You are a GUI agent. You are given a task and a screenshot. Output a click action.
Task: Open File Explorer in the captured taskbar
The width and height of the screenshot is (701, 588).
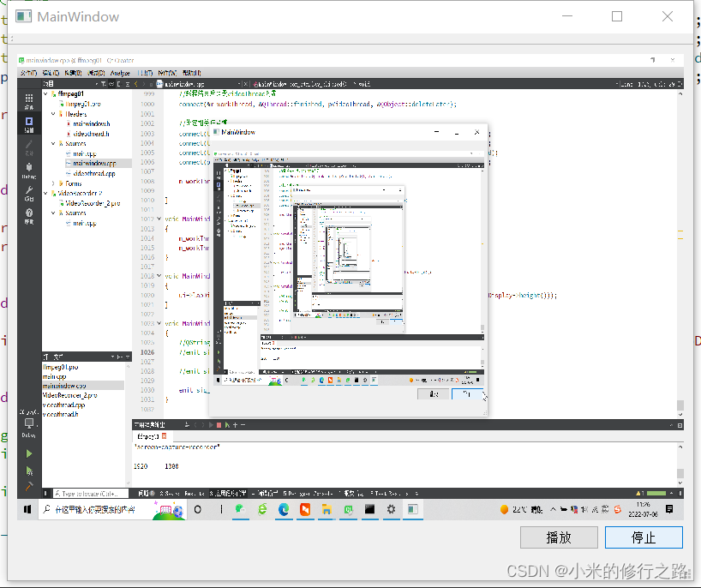327,509
